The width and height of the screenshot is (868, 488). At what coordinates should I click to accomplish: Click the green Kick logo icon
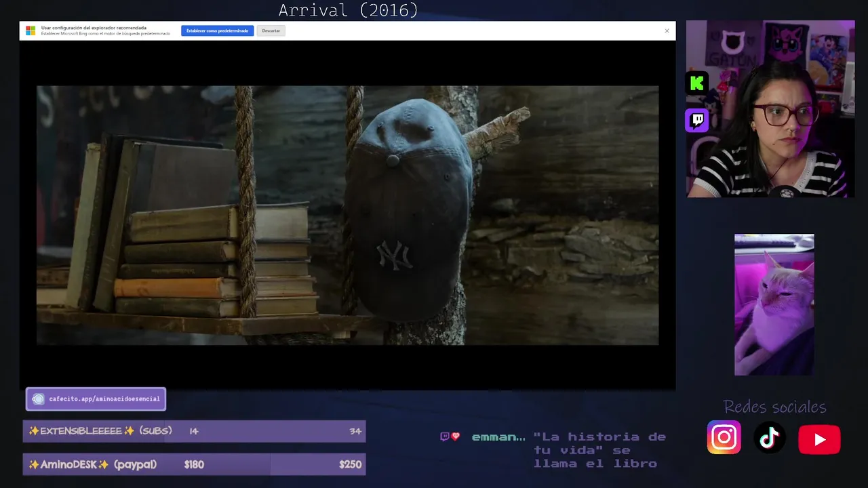(x=696, y=83)
